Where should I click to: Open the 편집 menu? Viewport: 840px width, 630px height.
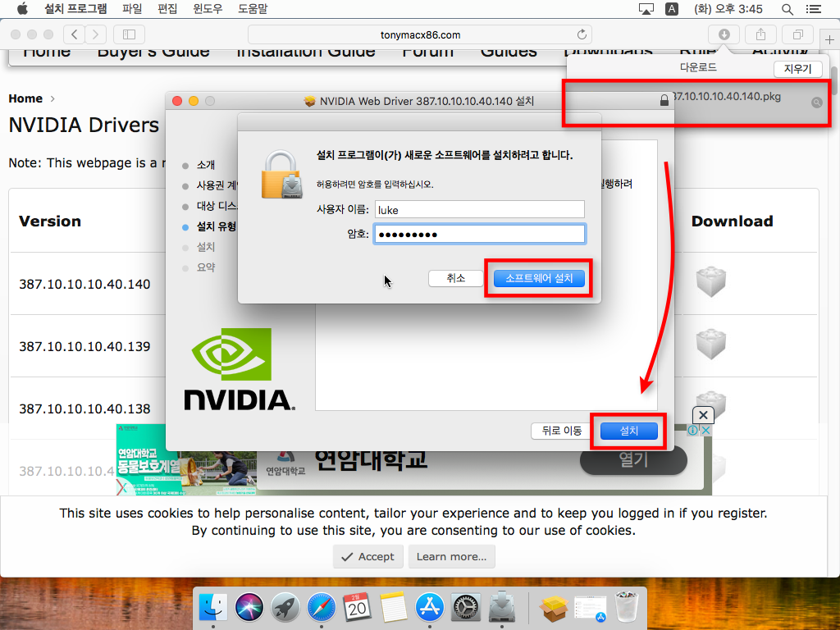[x=167, y=8]
